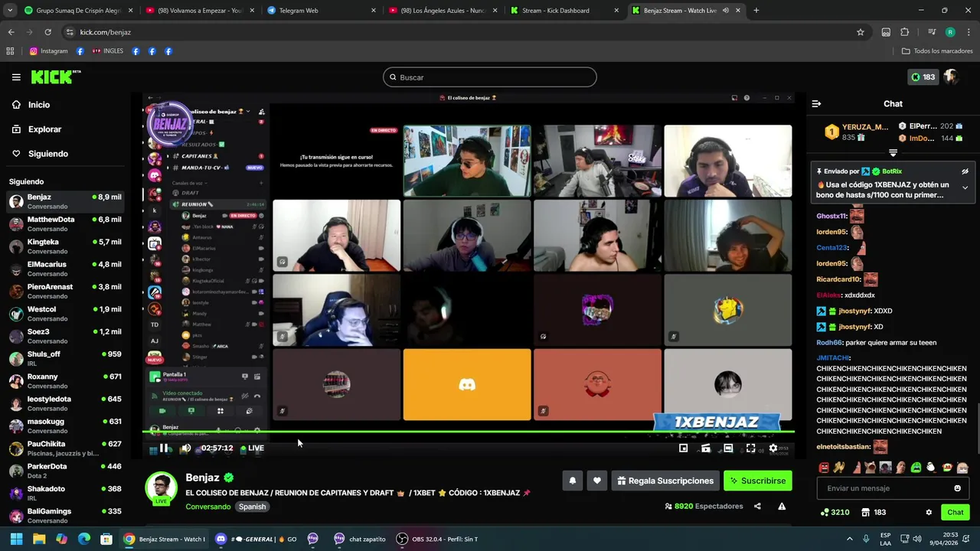980x551 pixels.
Task: Reload the current page
Action: click(x=47, y=32)
